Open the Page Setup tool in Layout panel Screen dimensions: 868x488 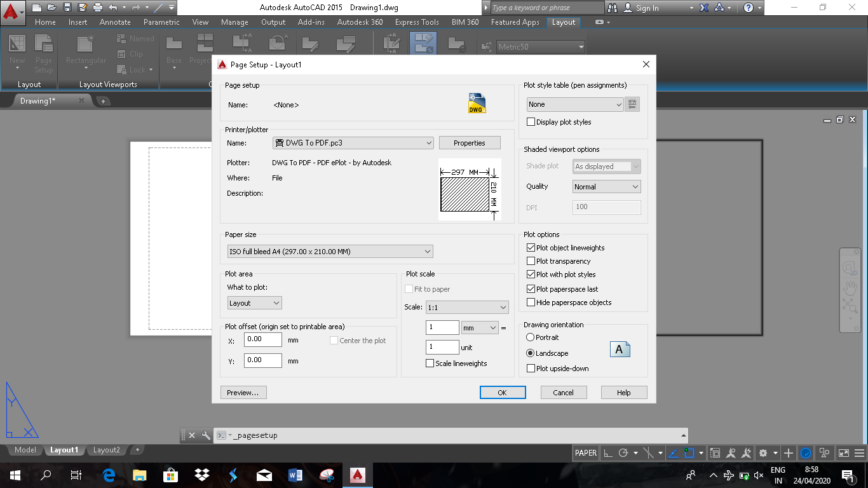(43, 57)
